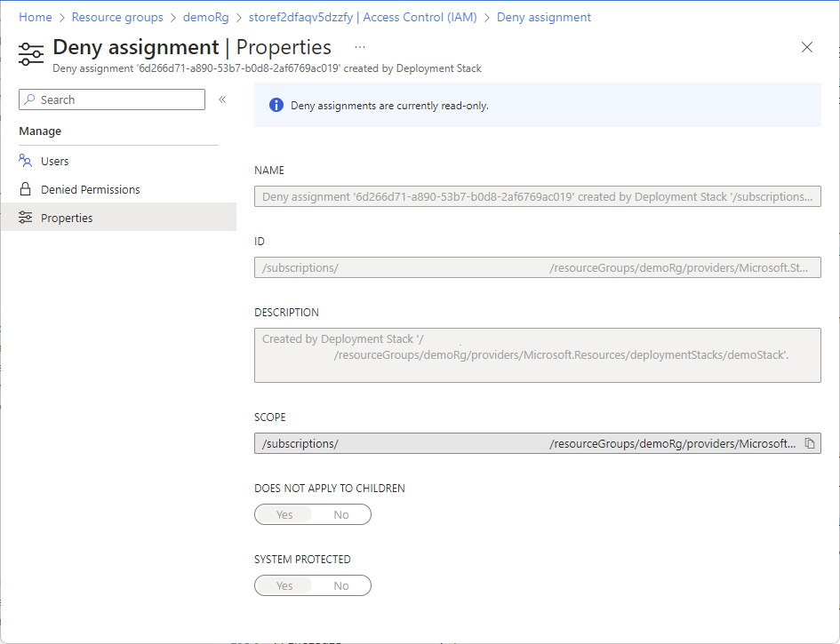The height and width of the screenshot is (644, 840).
Task: Collapse the sidebar with double chevron
Action: click(x=222, y=99)
